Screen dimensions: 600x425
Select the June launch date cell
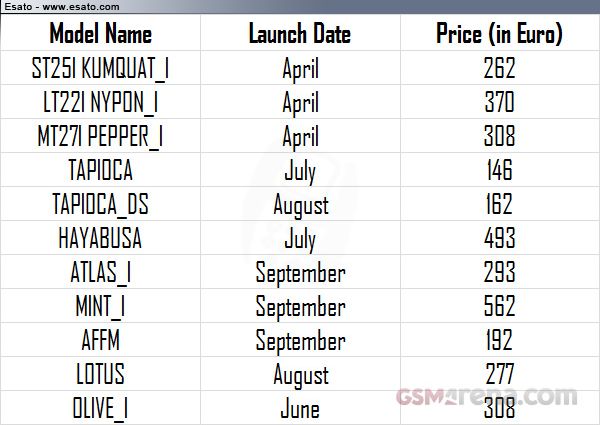coord(300,407)
